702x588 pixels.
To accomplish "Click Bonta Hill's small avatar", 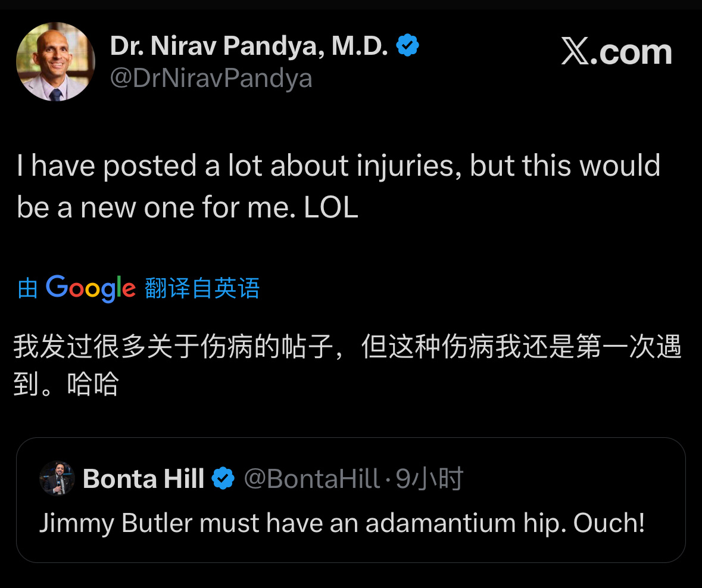I will coord(57,478).
